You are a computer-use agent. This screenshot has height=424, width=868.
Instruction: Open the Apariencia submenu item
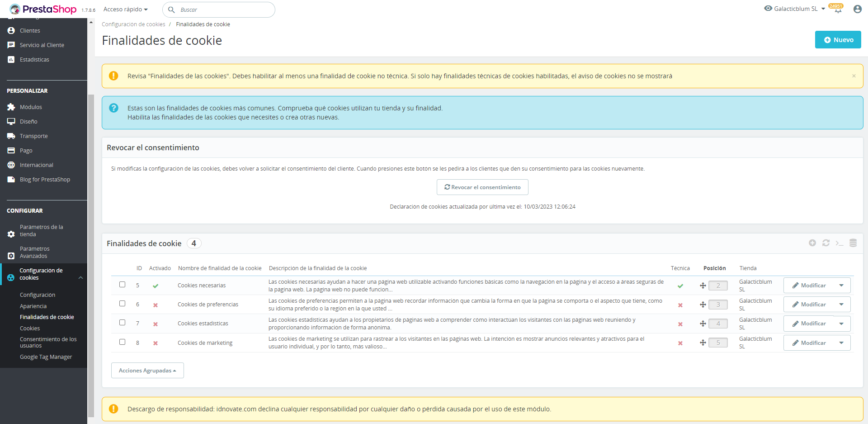coord(33,306)
